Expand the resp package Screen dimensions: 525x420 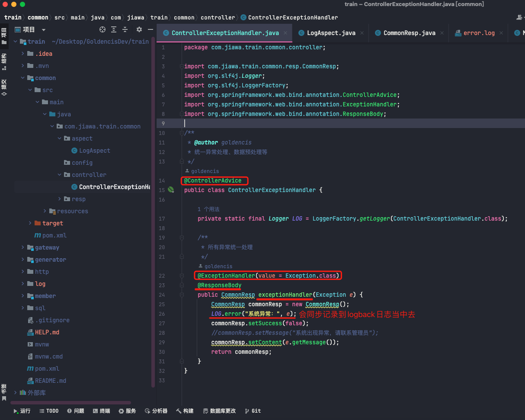pyautogui.click(x=60, y=199)
